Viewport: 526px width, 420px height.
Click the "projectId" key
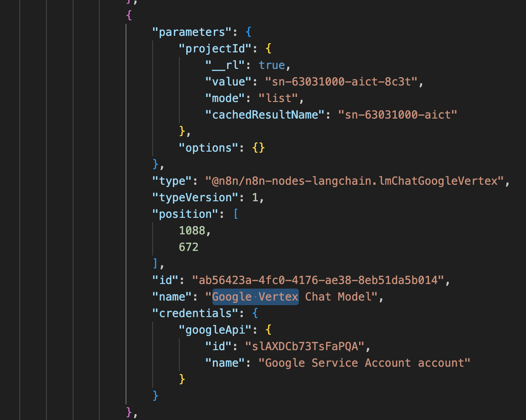coord(215,49)
